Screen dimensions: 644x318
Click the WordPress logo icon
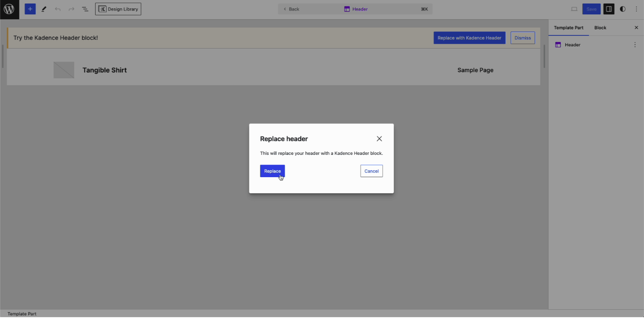(9, 9)
